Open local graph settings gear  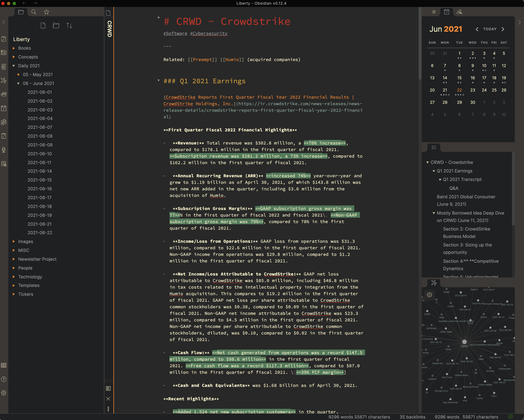click(x=429, y=295)
